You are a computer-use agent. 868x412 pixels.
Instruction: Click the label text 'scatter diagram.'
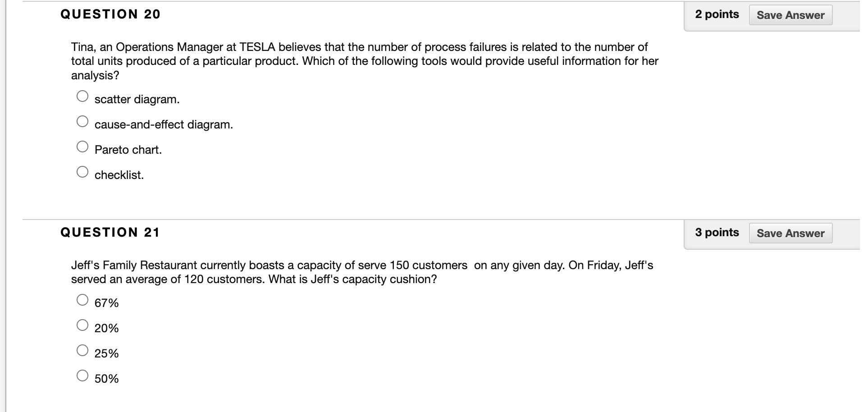pos(137,99)
